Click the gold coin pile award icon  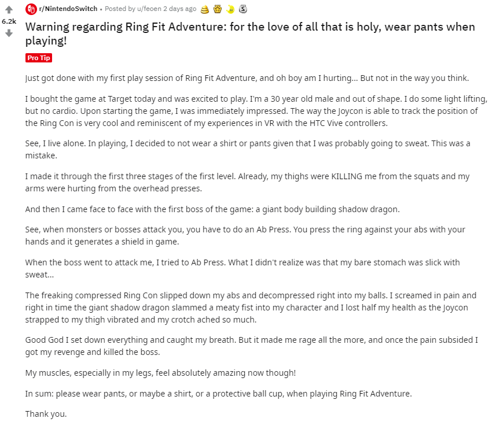[x=205, y=10]
